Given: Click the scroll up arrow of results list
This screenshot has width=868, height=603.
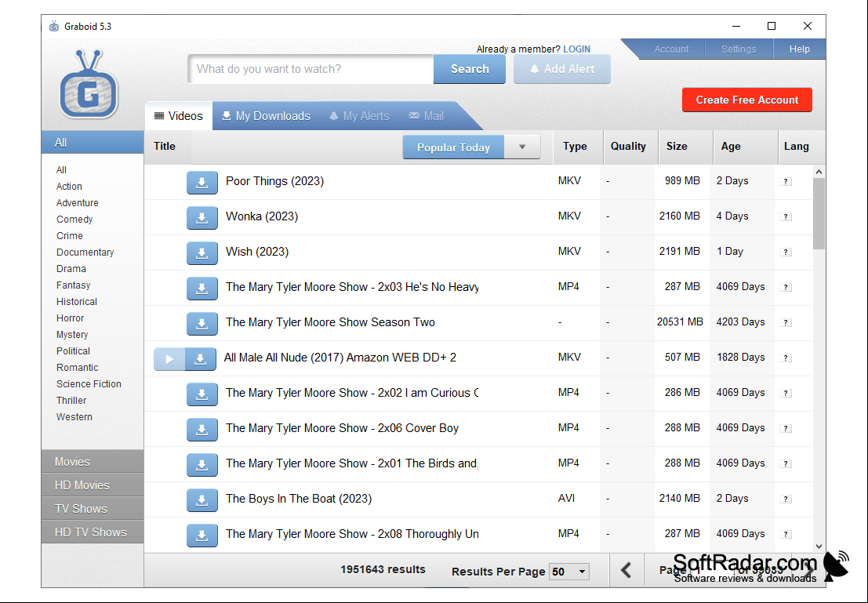Looking at the screenshot, I should point(819,173).
